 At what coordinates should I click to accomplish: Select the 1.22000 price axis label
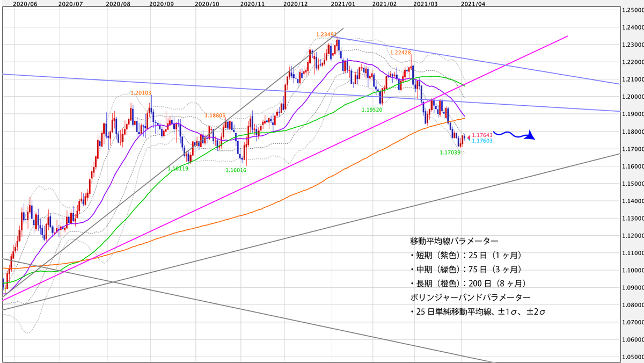pos(632,62)
